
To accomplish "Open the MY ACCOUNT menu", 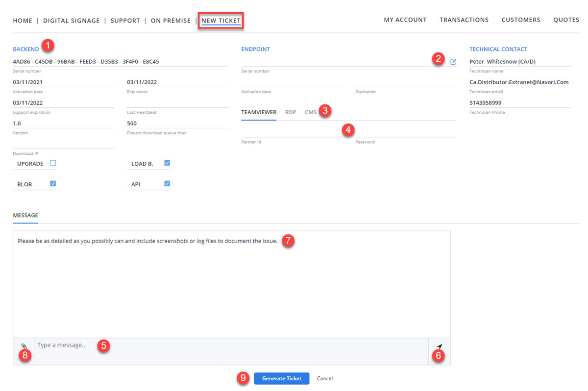I will click(405, 20).
